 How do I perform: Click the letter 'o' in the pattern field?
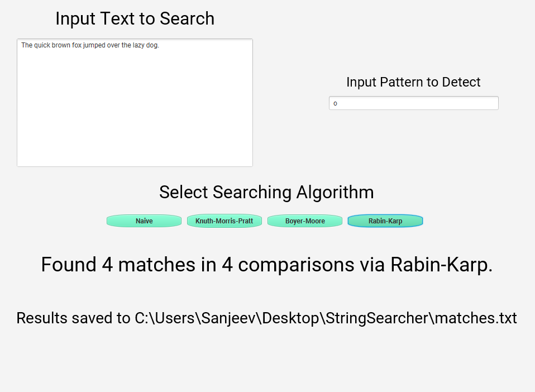[x=336, y=103]
